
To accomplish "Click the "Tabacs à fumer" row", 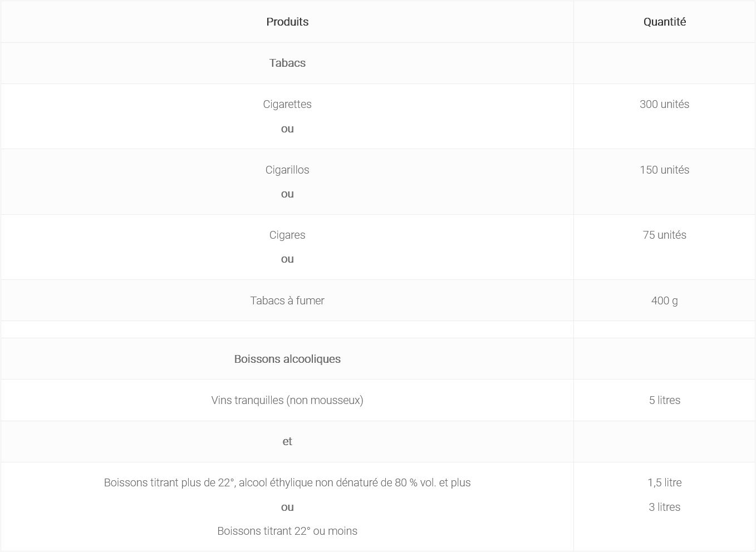I will (287, 300).
